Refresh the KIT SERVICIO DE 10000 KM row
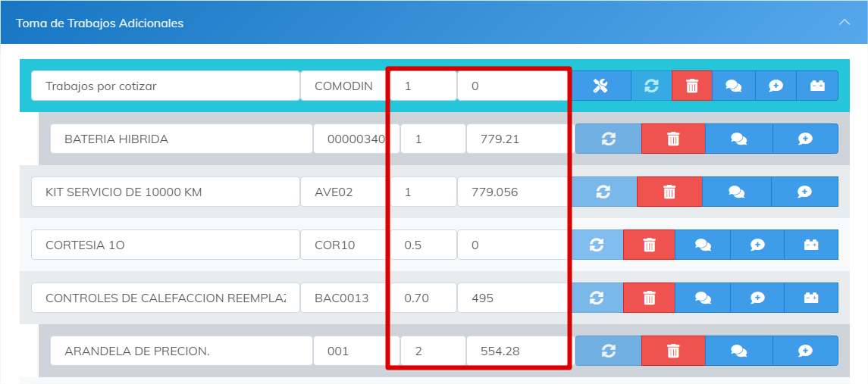Image resolution: width=868 pixels, height=384 pixels. click(x=604, y=192)
